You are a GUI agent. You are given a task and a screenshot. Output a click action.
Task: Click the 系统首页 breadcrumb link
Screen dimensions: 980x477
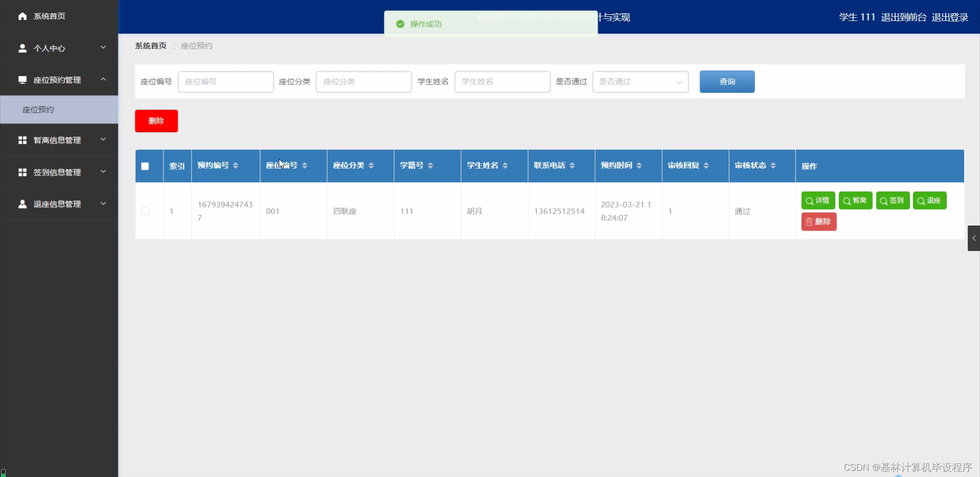pos(150,45)
